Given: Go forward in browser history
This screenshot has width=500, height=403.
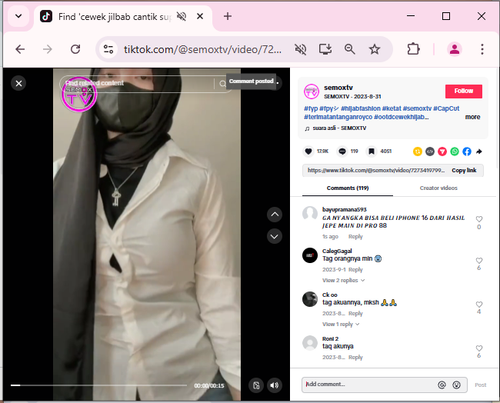Looking at the screenshot, I should [x=48, y=49].
